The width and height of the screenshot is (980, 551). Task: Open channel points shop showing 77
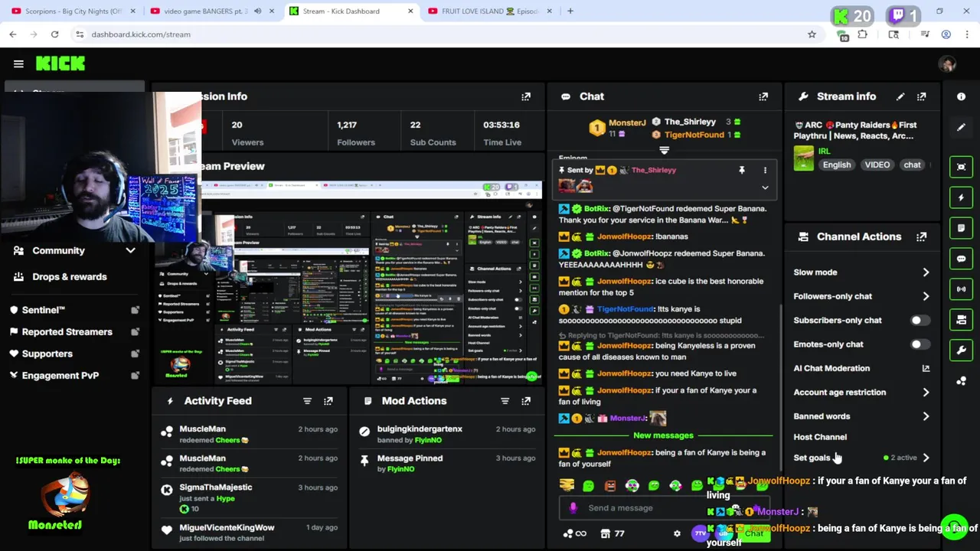click(x=612, y=533)
